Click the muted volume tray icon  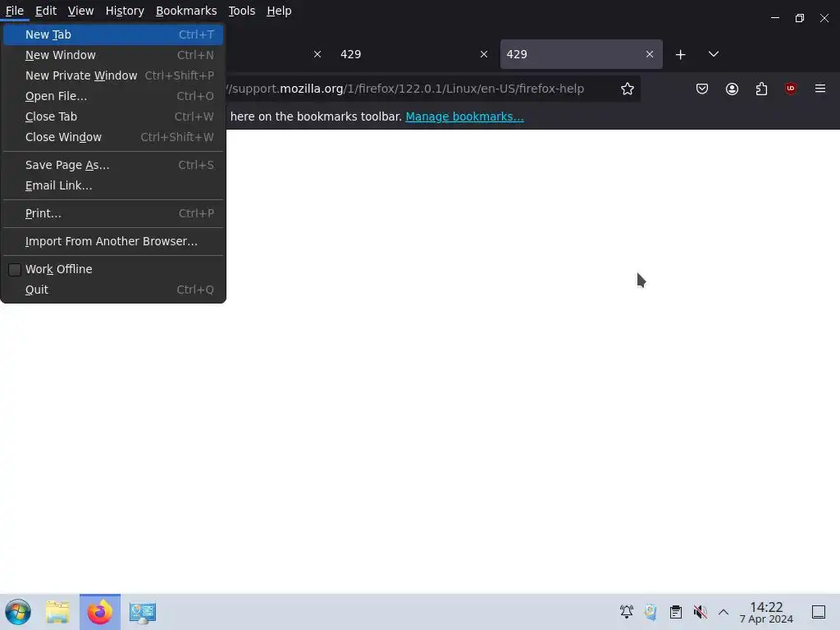701,612
